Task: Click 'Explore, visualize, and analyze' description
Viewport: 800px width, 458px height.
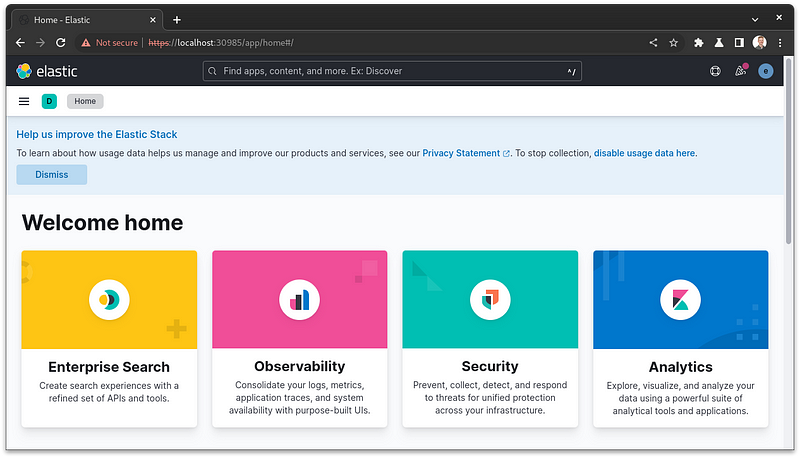Action: point(681,398)
